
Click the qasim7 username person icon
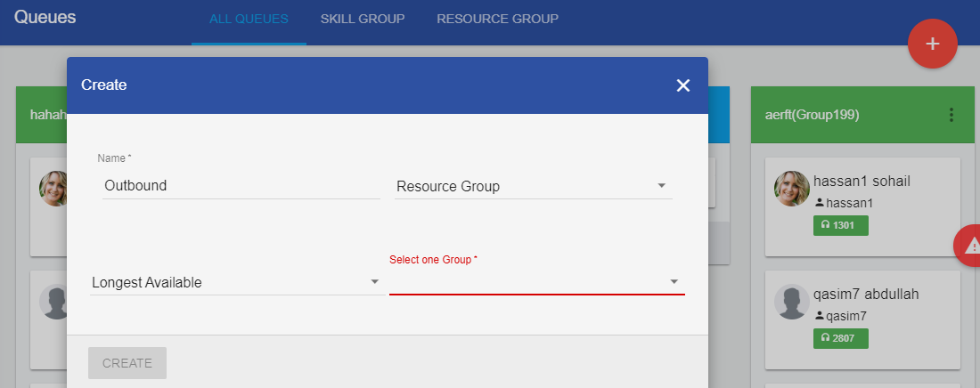coord(820,316)
